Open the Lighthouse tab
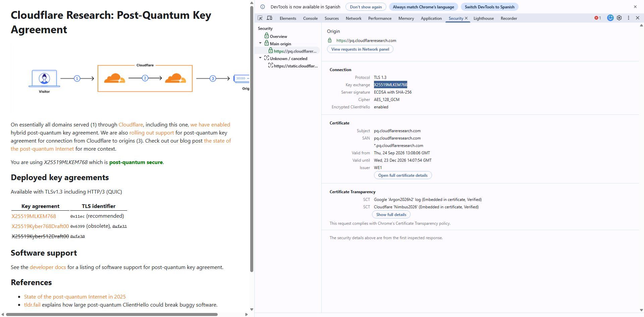Screen dimensions: 644x317 pyautogui.click(x=483, y=18)
